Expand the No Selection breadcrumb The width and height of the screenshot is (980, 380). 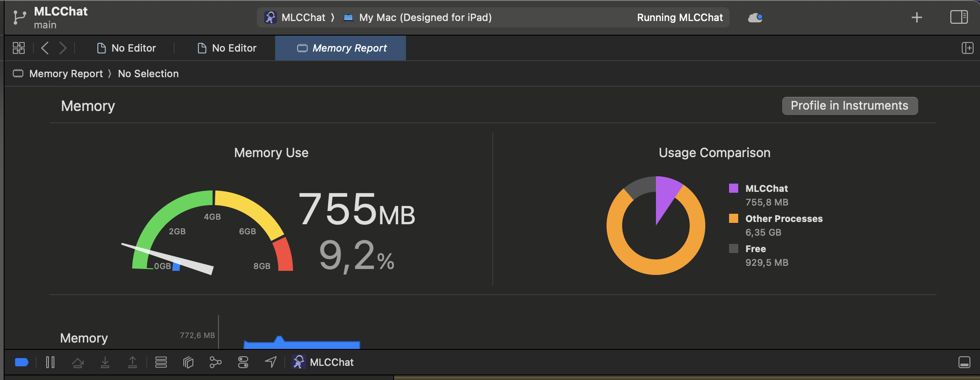pos(148,74)
